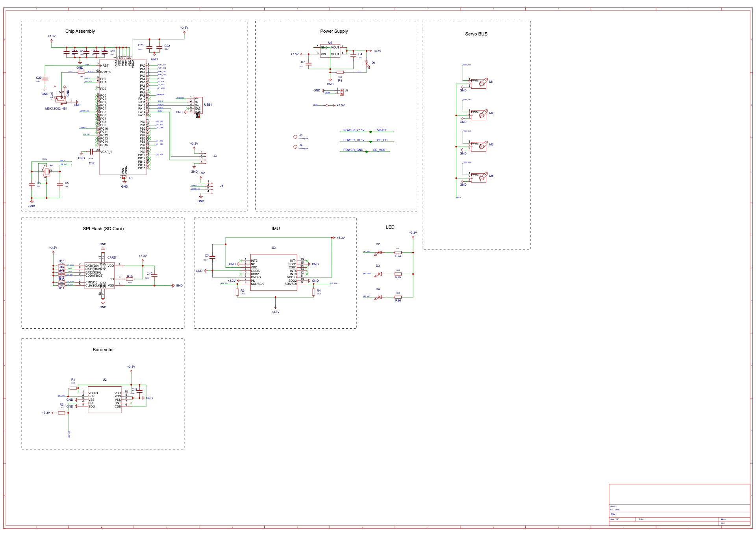Select resistor R10 in SD Card block

pyautogui.click(x=130, y=279)
